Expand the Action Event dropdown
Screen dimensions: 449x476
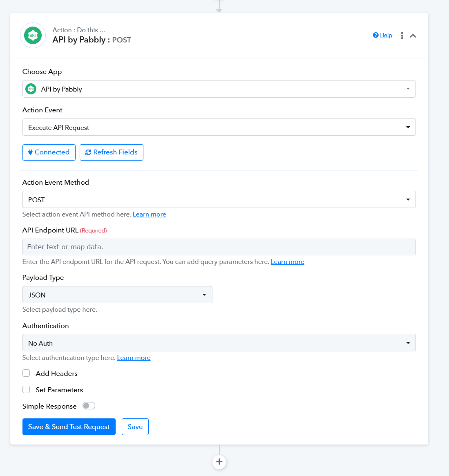[219, 127]
